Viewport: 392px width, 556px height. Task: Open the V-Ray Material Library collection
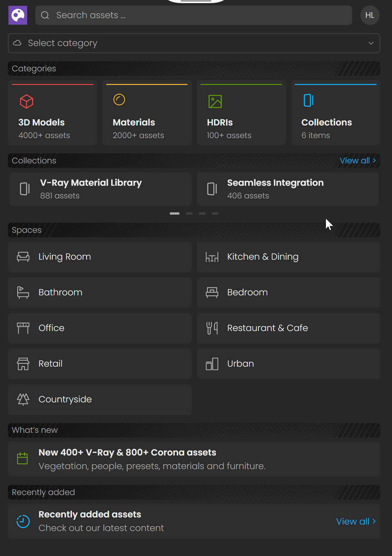click(100, 189)
